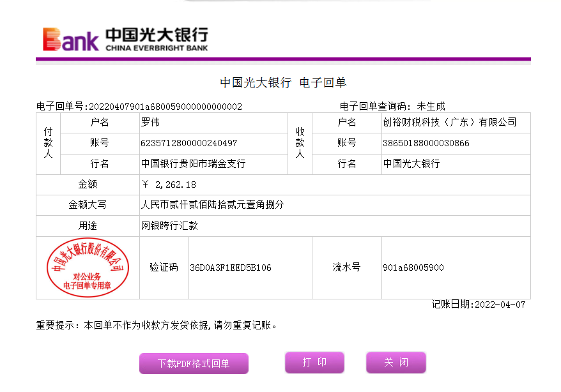Select payee account 38650188000030866
The height and width of the screenshot is (392, 561).
tap(426, 143)
